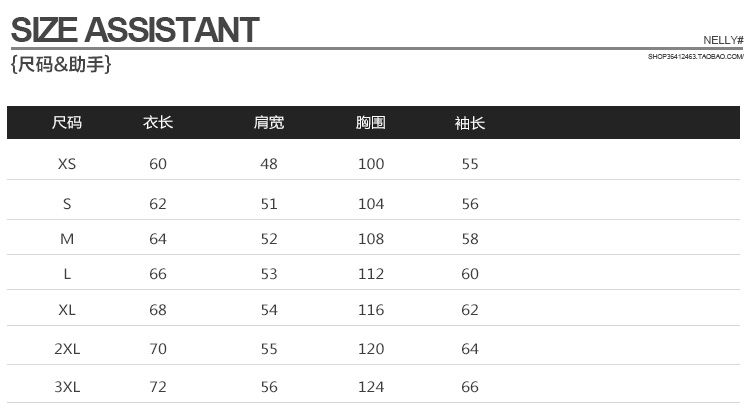Click the S size row label
750x416 pixels.
67,204
